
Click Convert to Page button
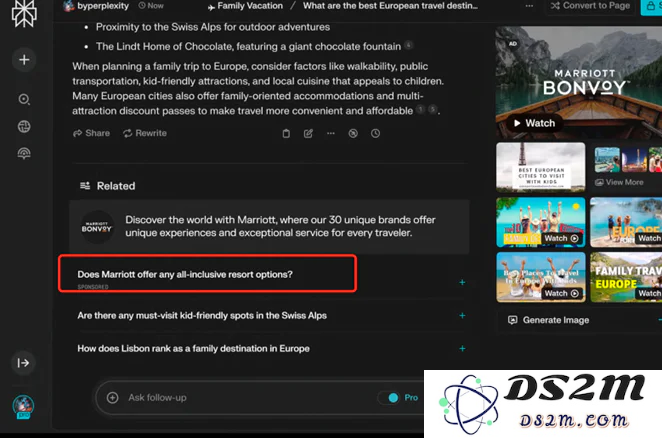(x=590, y=6)
